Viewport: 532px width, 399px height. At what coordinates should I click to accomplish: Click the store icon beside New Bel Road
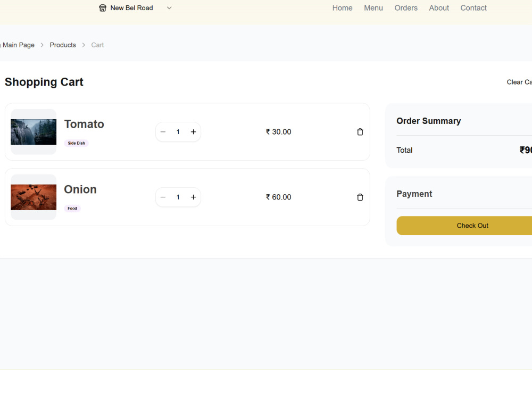tap(103, 8)
